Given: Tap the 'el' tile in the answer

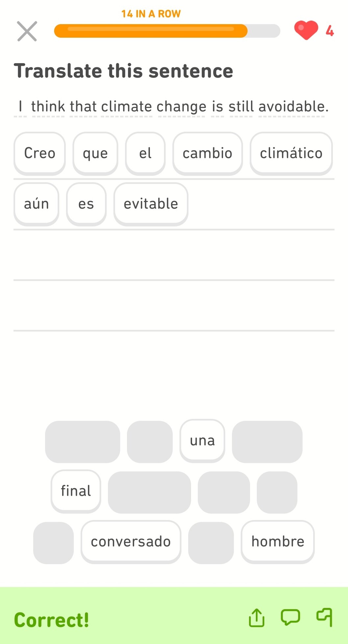Looking at the screenshot, I should (x=145, y=154).
